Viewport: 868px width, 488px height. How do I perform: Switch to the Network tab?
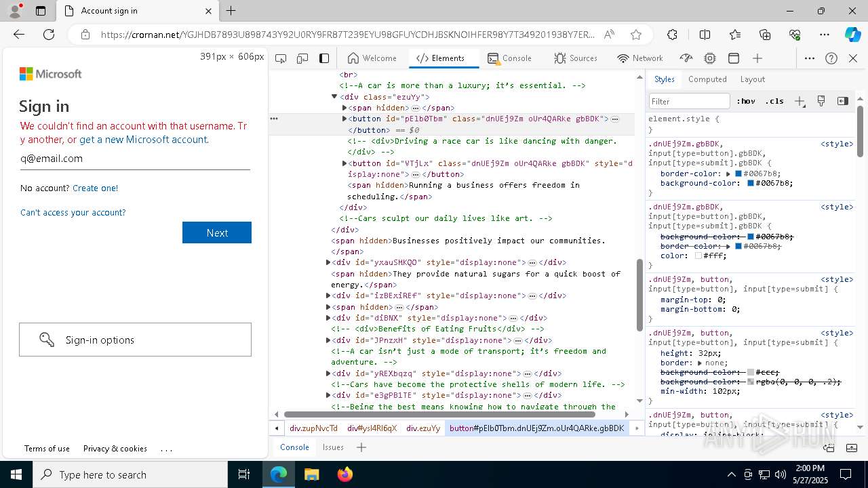(x=640, y=58)
